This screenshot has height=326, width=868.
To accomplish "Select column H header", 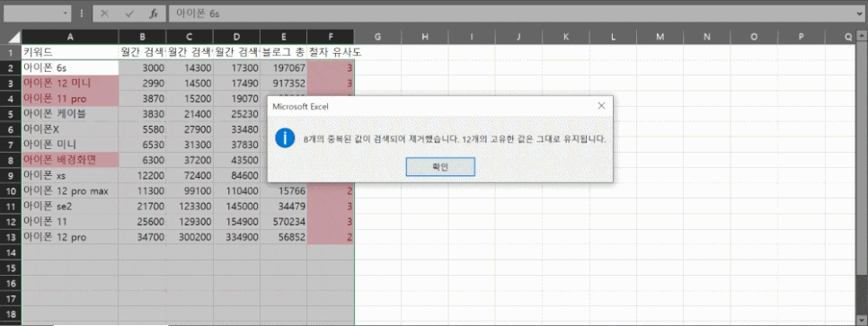I will tap(425, 37).
